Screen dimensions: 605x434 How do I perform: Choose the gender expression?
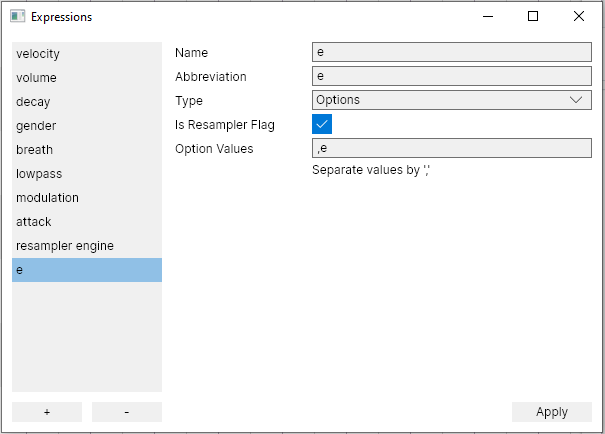point(86,126)
